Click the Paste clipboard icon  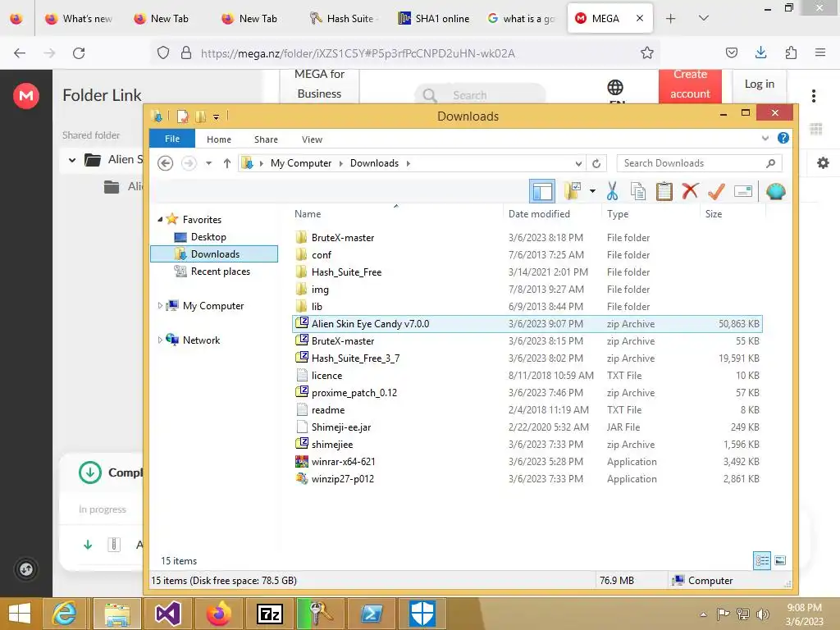(x=664, y=190)
